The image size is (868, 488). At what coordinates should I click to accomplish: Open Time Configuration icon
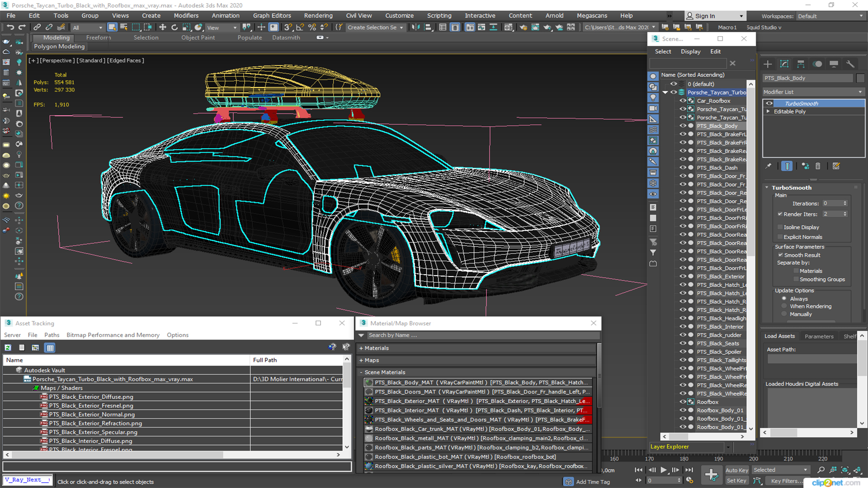pyautogui.click(x=689, y=480)
